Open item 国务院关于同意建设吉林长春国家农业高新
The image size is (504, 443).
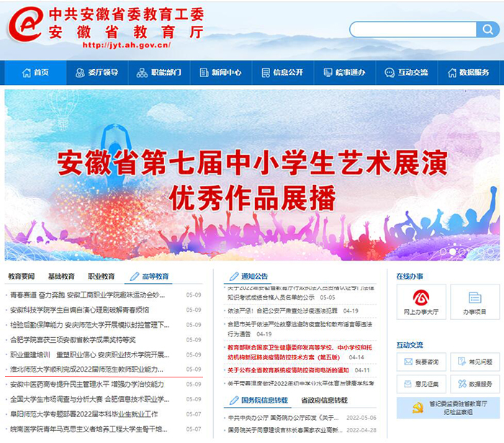pos(285,430)
